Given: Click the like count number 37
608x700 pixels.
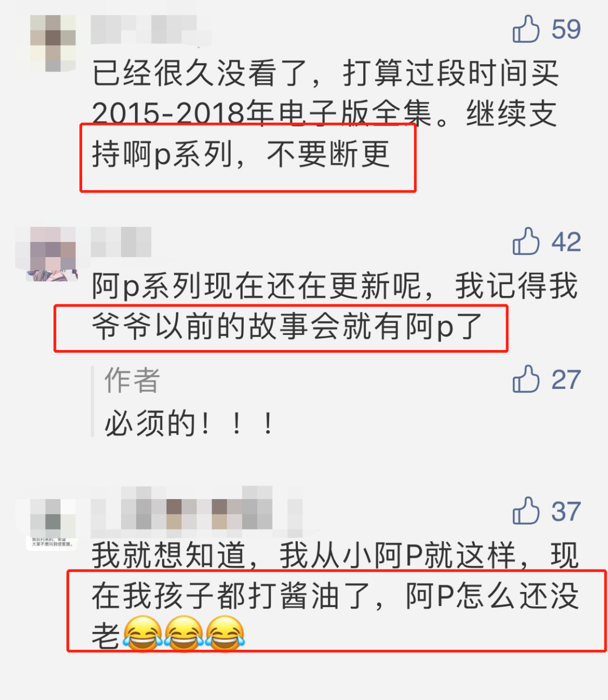Looking at the screenshot, I should pos(566,511).
